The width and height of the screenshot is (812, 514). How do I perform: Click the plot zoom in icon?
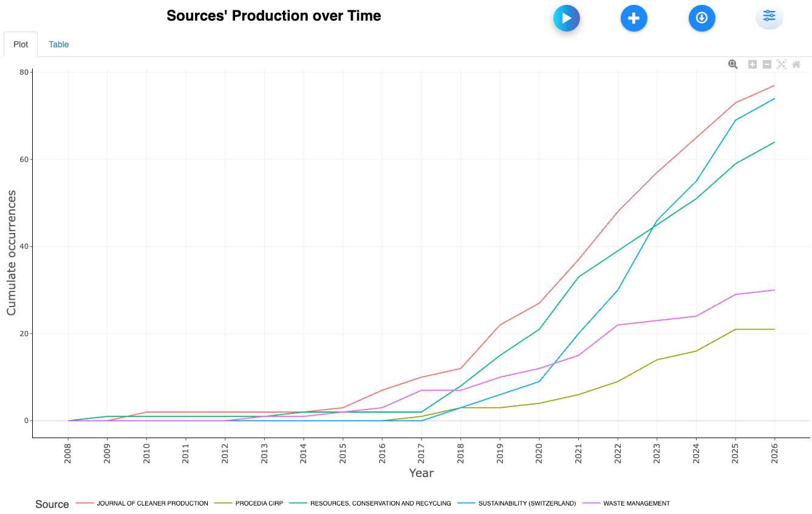[752, 64]
